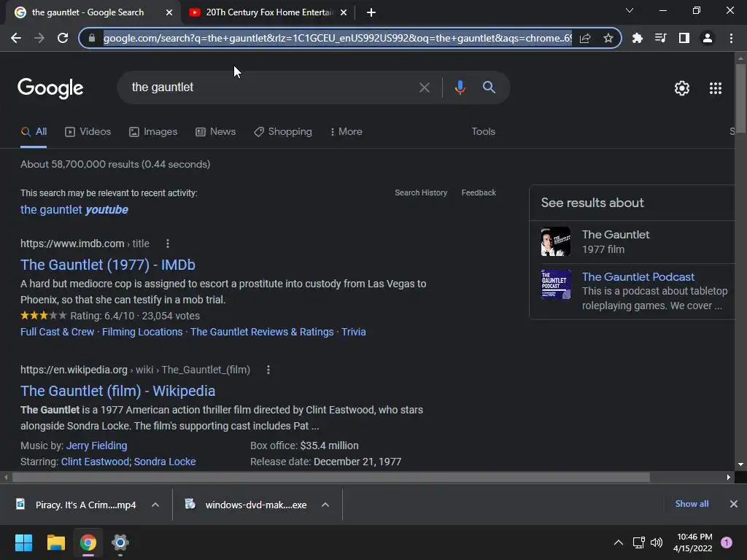This screenshot has width=747, height=560.
Task: Open The Gauntlet (1977) - IMDb result
Action: click(108, 265)
